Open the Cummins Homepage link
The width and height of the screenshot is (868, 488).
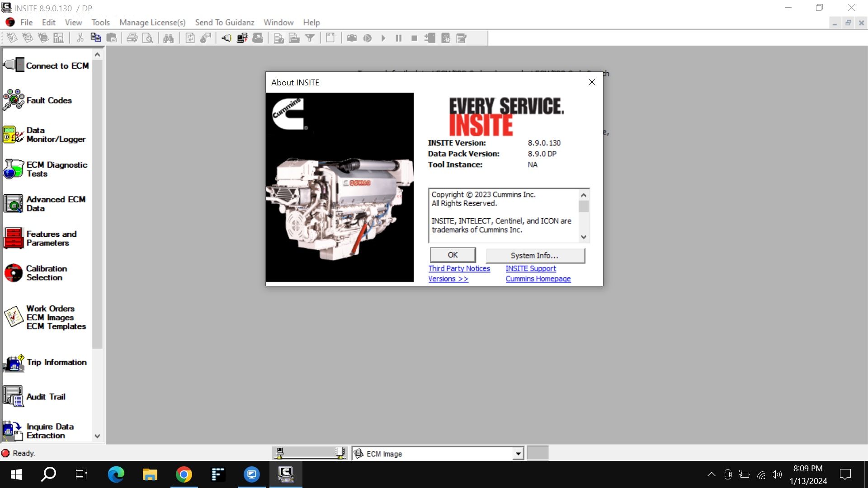point(538,279)
